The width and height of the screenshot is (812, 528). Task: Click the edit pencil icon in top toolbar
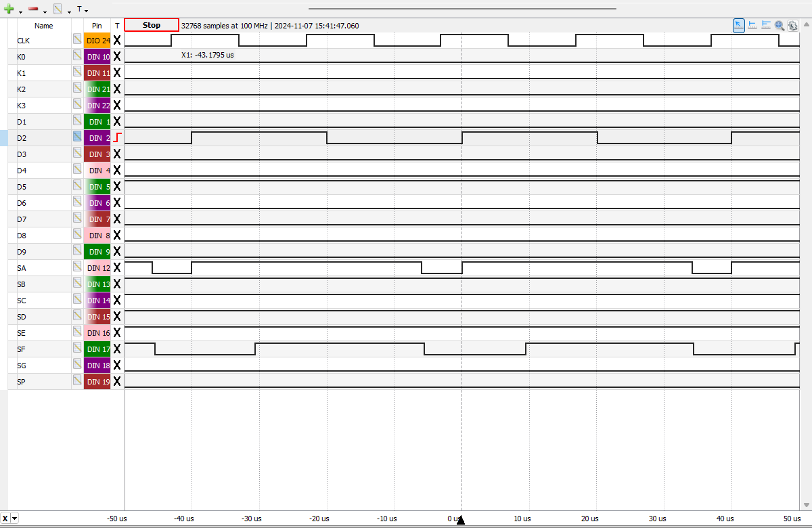pos(58,9)
